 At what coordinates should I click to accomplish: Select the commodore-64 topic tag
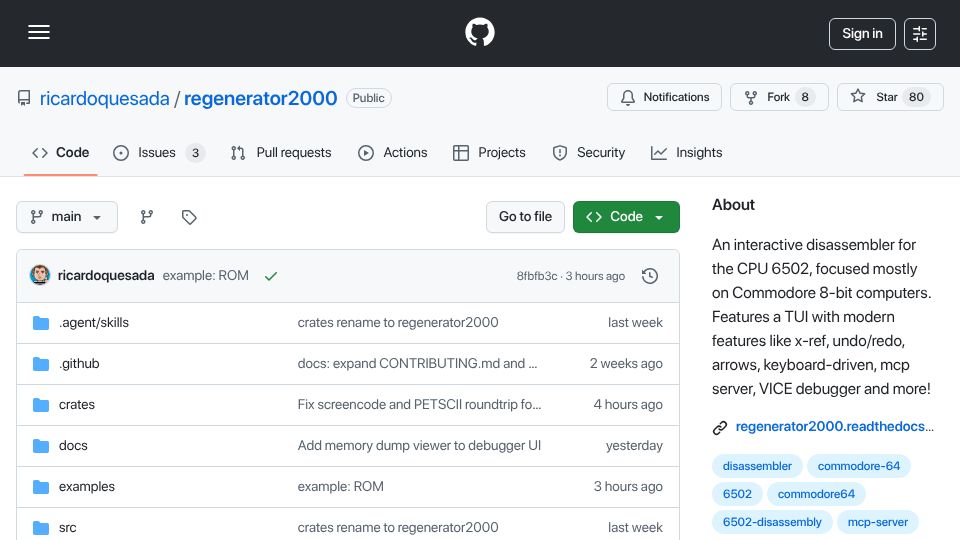point(858,466)
